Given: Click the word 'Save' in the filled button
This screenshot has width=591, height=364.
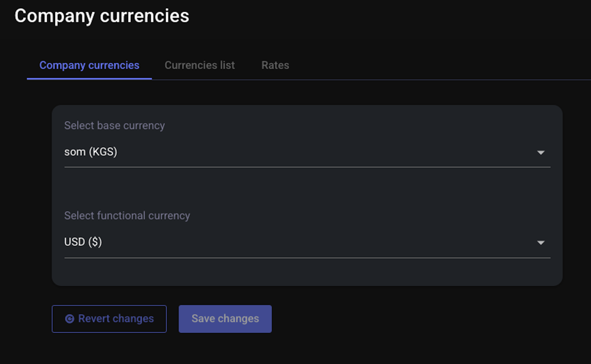Looking at the screenshot, I should pyautogui.click(x=203, y=319).
